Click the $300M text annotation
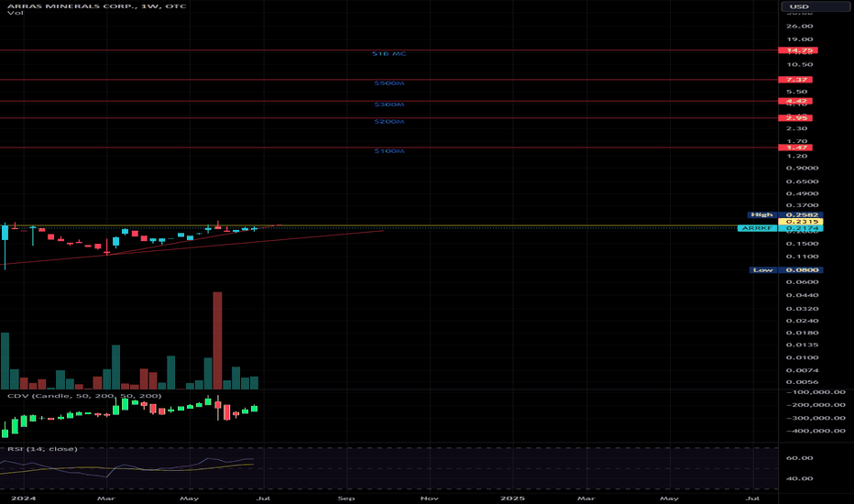 click(389, 104)
